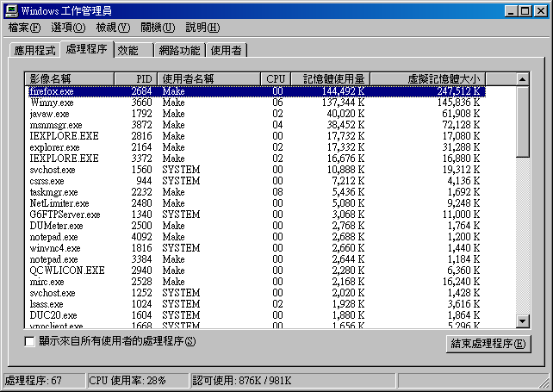The image size is (553, 392).
Task: Switch to the 應用程式 tab
Action: [x=34, y=51]
